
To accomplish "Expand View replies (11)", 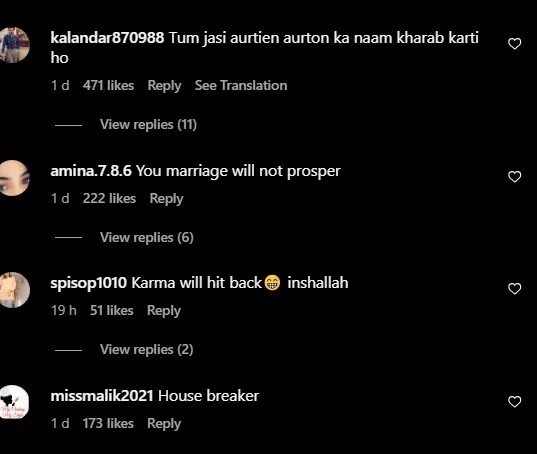I will [x=148, y=125].
